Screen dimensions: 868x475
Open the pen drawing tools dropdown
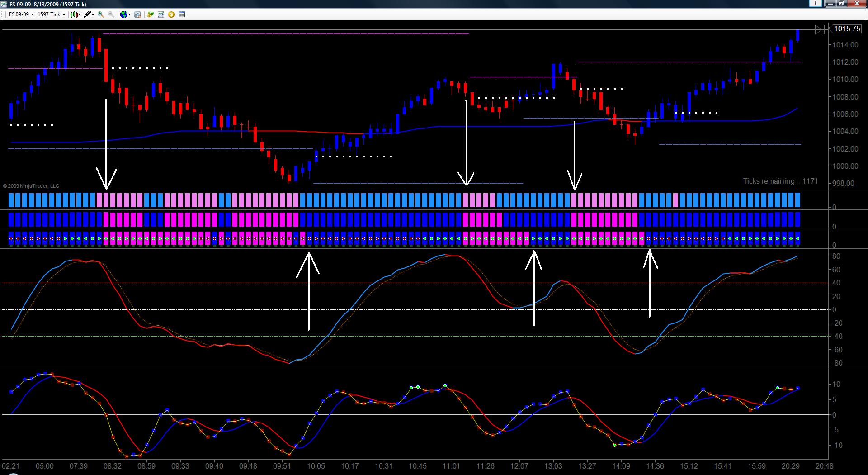pyautogui.click(x=89, y=14)
